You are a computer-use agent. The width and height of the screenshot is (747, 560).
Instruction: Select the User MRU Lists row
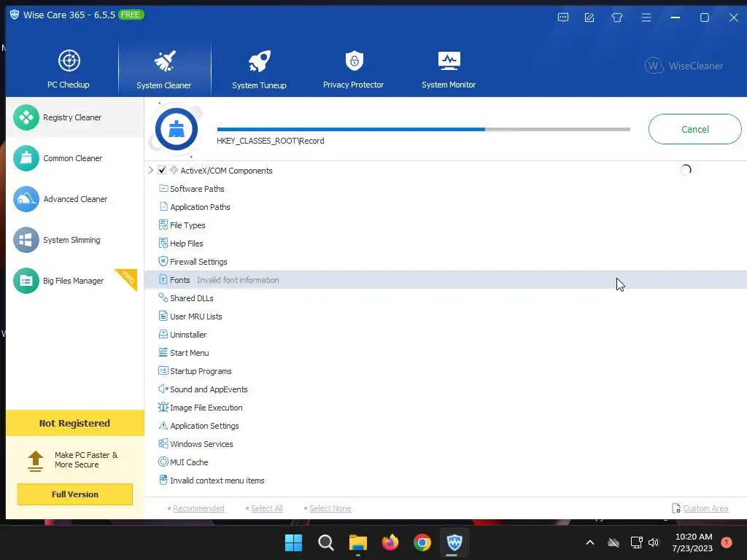pyautogui.click(x=446, y=316)
